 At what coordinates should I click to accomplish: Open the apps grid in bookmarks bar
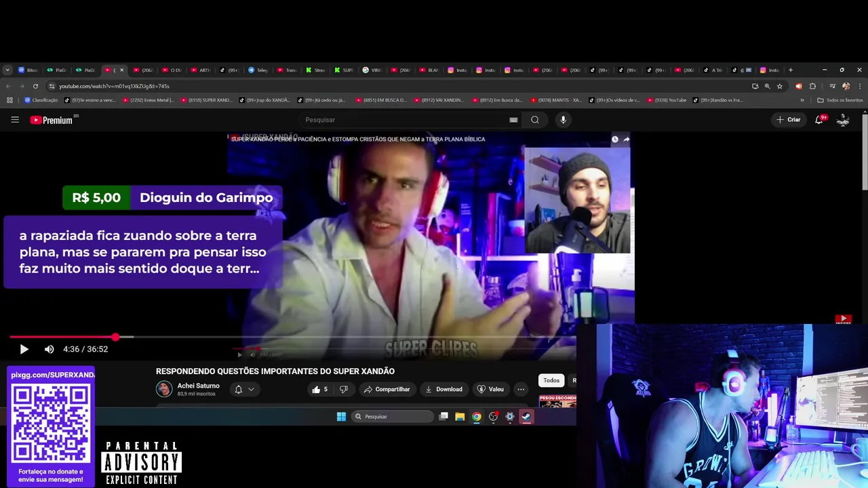(9, 100)
